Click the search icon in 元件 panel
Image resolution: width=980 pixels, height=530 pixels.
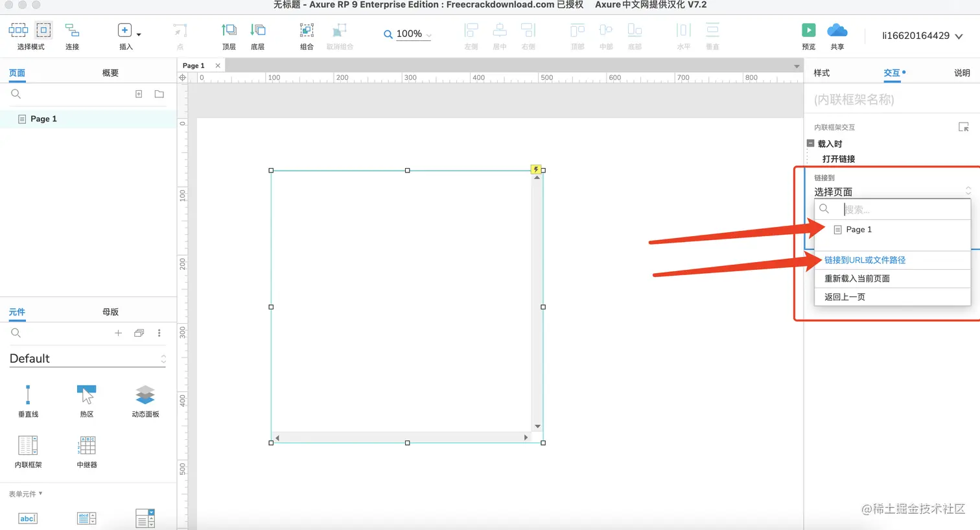[x=16, y=333]
